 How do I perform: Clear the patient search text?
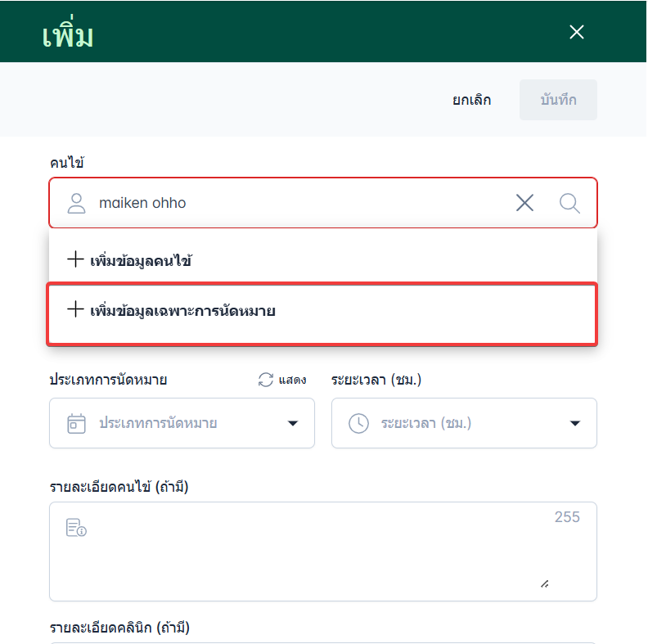click(524, 203)
